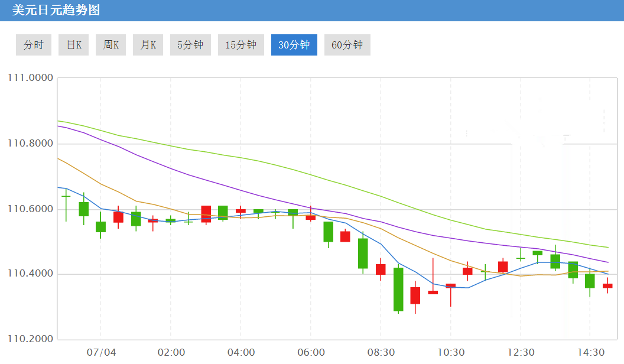Viewport: 624px width, 364px height.
Task: Click the 12:30 time axis label
Action: [x=521, y=352]
